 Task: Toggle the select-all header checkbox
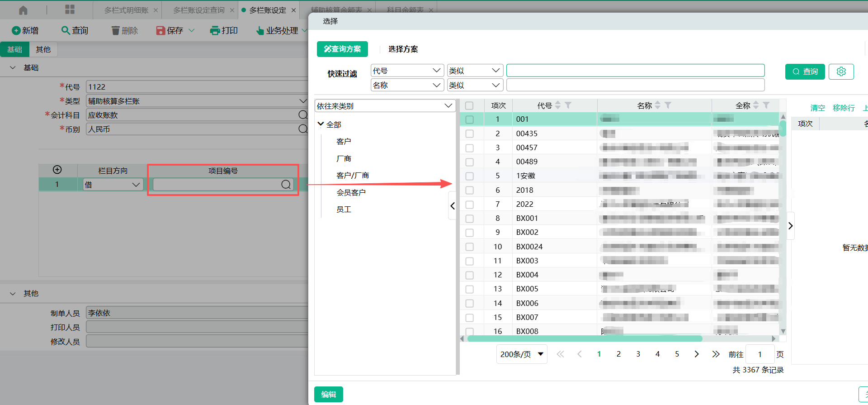coord(470,105)
